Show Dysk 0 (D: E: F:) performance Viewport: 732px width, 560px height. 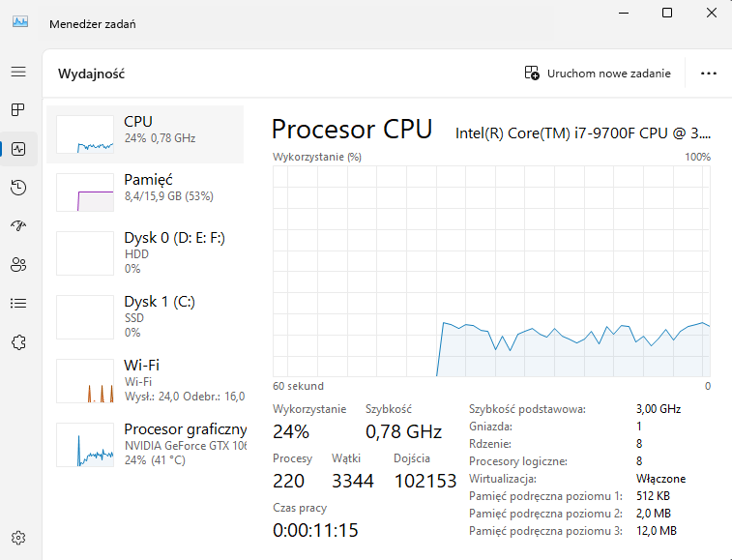(x=145, y=251)
